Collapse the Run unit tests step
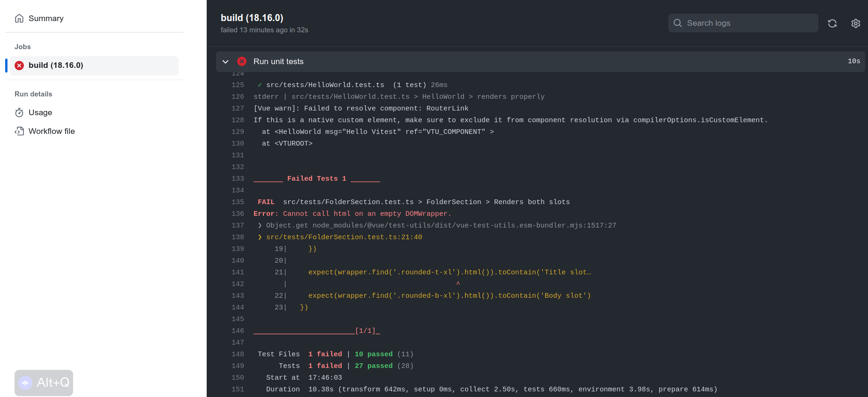 (x=225, y=61)
